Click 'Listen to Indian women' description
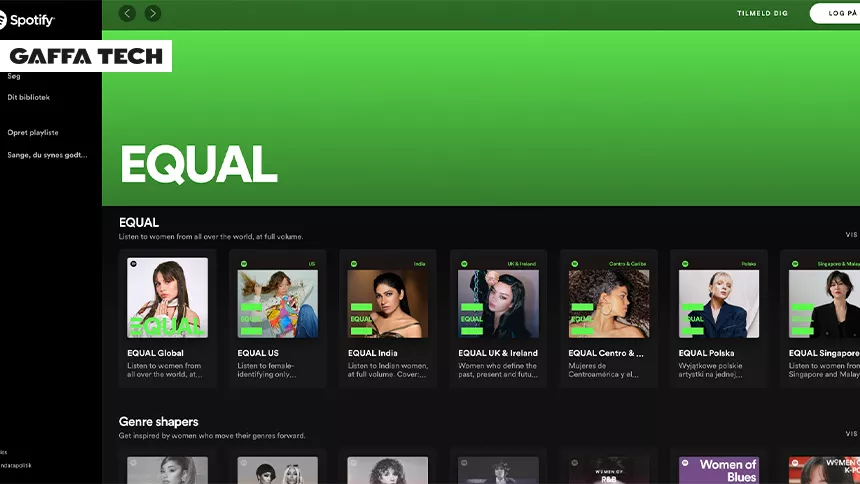Viewport: 860px width, 484px height. click(388, 370)
